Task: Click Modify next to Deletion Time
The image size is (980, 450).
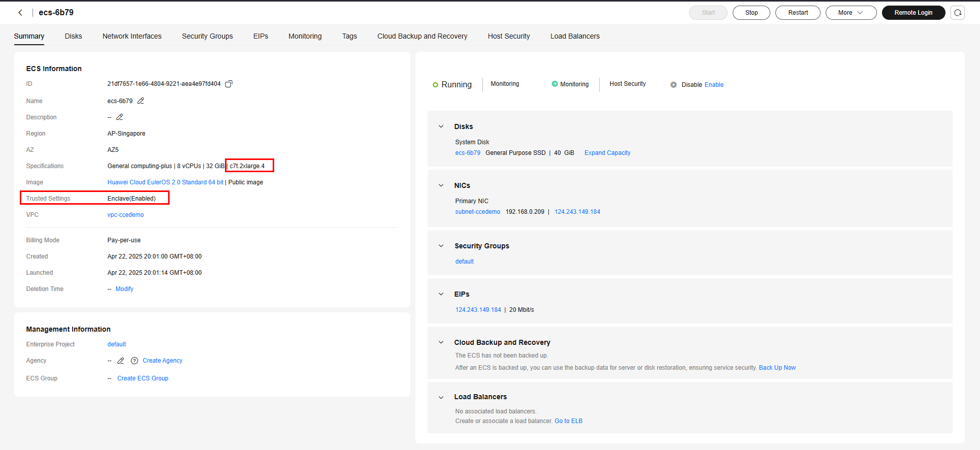Action: (x=124, y=289)
